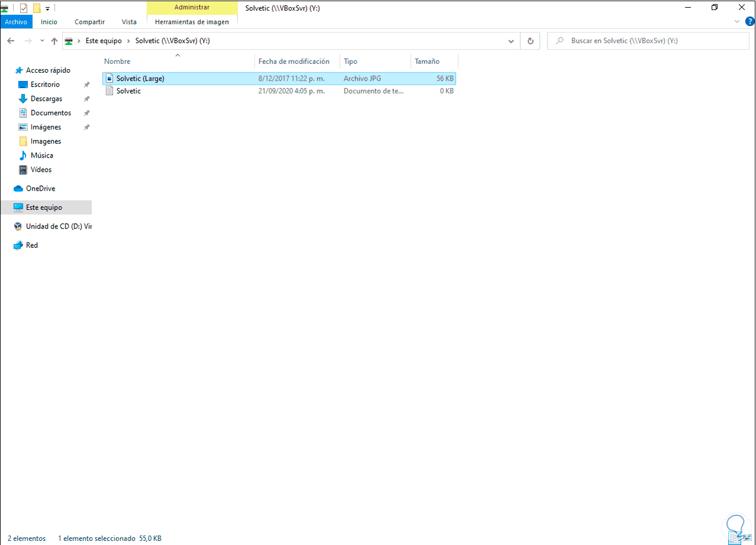Click the Buscar en Solvetic search field
Image resolution: width=756 pixels, height=545 pixels.
click(648, 41)
